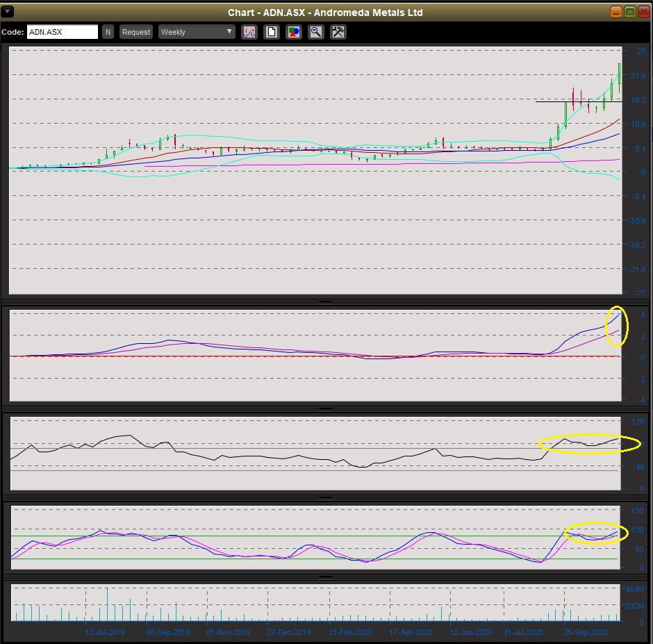Click the black horizontal resistance line

click(x=579, y=101)
